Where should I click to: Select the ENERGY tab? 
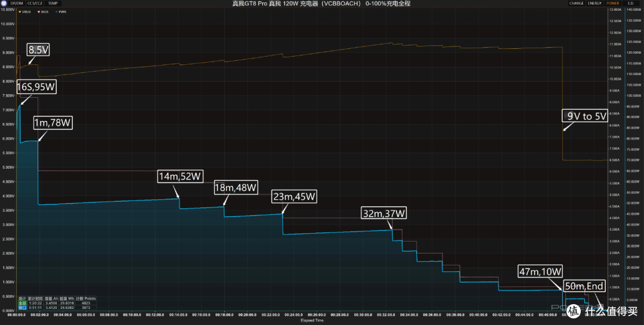click(x=595, y=4)
